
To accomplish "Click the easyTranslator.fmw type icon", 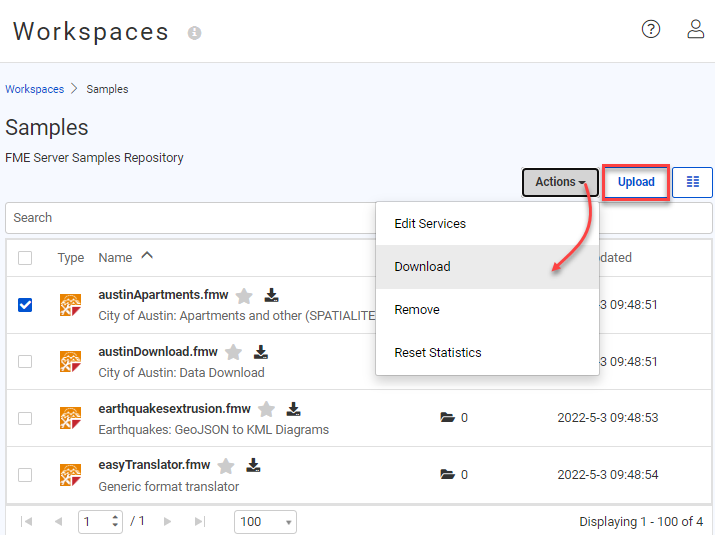I will (70, 475).
